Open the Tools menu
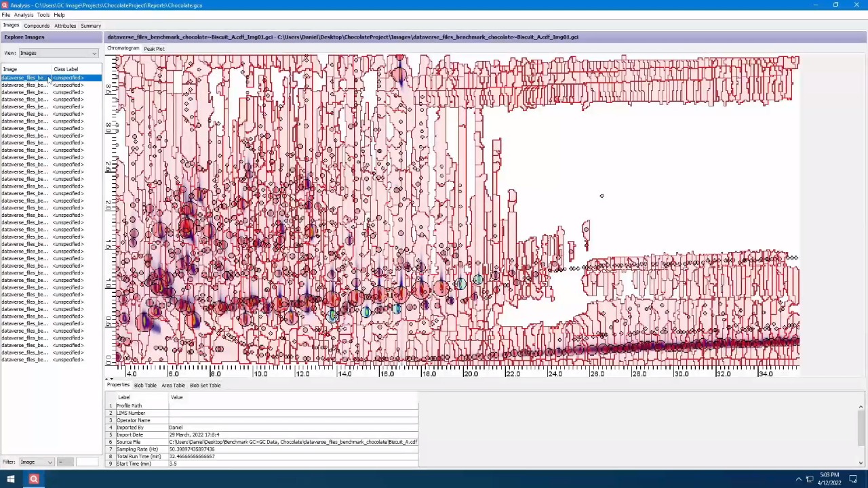Image resolution: width=868 pixels, height=488 pixels. coord(43,15)
